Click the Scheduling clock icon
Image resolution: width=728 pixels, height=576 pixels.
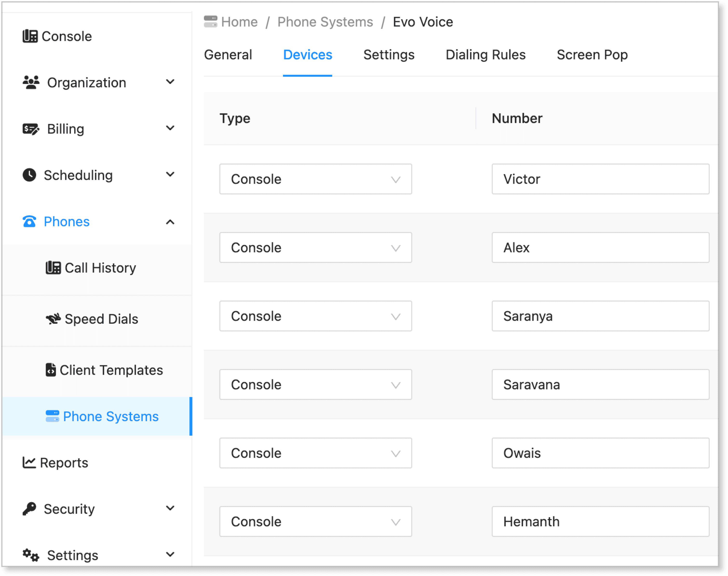(x=29, y=175)
